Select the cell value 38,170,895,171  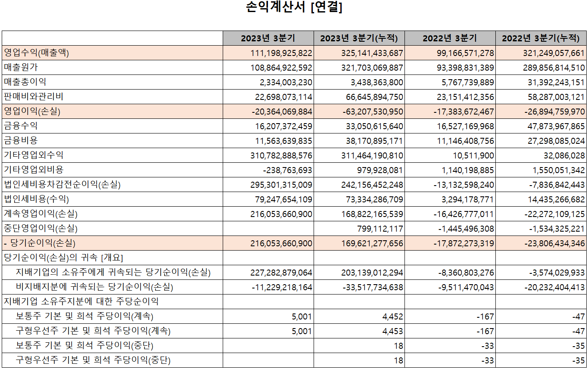pyautogui.click(x=375, y=141)
